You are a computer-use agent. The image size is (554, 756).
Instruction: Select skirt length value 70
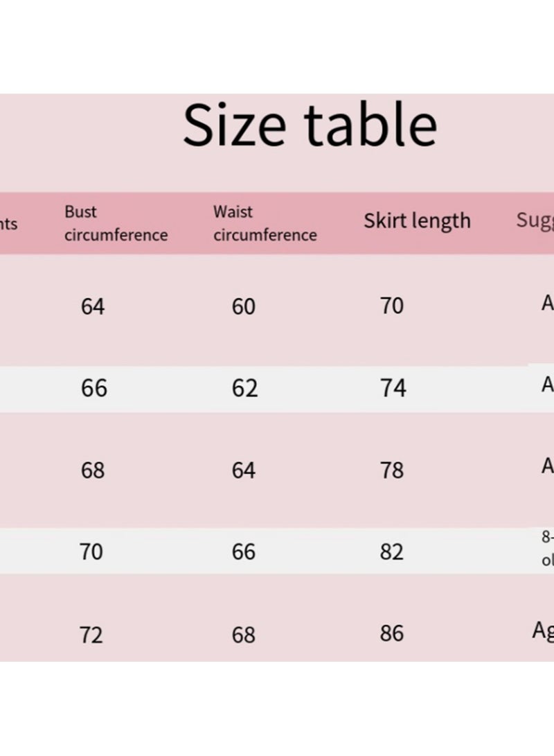click(392, 306)
